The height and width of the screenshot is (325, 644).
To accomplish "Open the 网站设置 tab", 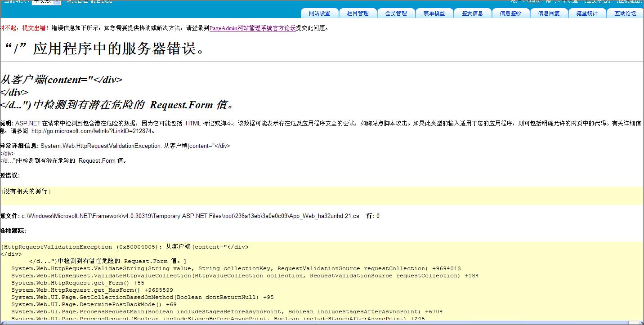I will click(x=319, y=13).
